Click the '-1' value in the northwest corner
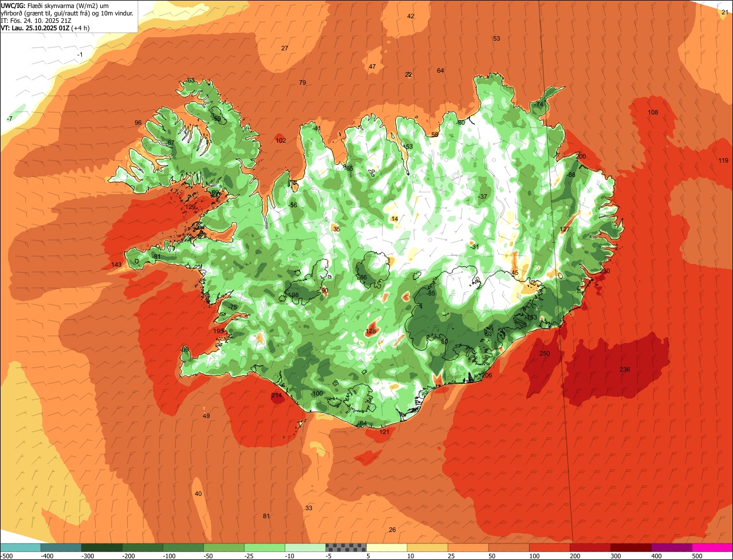Viewport: 733px width, 560px height. click(80, 54)
